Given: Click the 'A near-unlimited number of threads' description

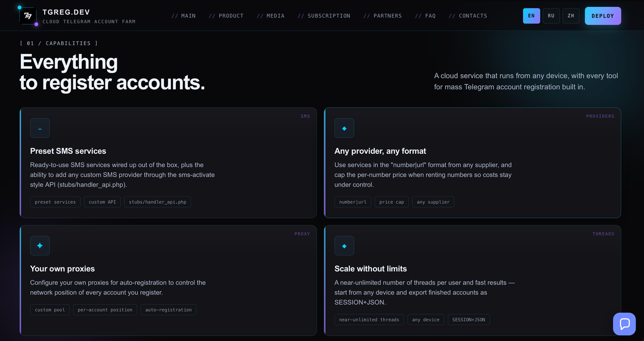Looking at the screenshot, I should (x=425, y=292).
